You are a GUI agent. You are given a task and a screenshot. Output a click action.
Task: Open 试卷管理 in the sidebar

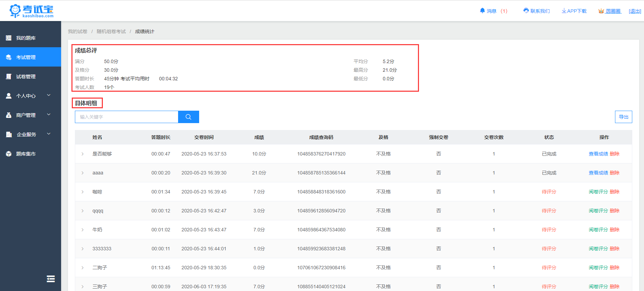[30, 77]
